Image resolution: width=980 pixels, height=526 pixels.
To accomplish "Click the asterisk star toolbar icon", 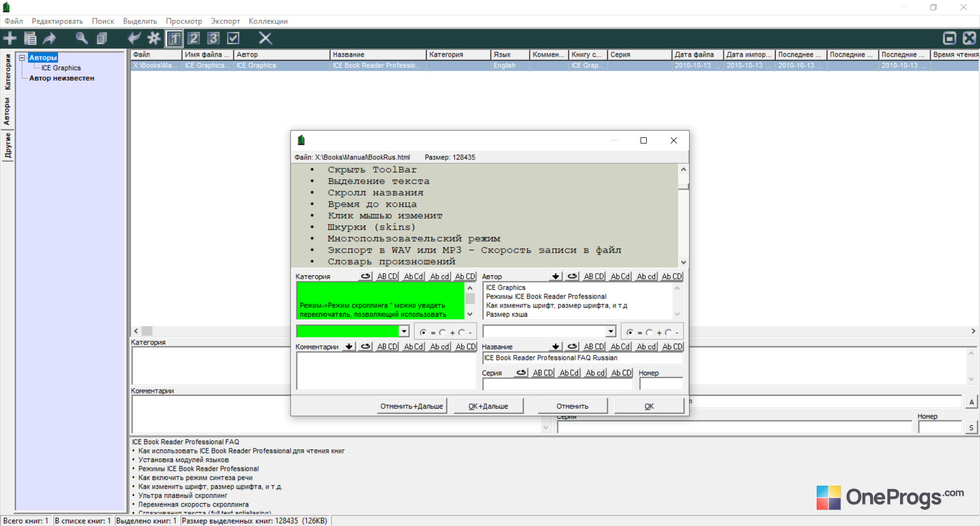I will coord(154,38).
